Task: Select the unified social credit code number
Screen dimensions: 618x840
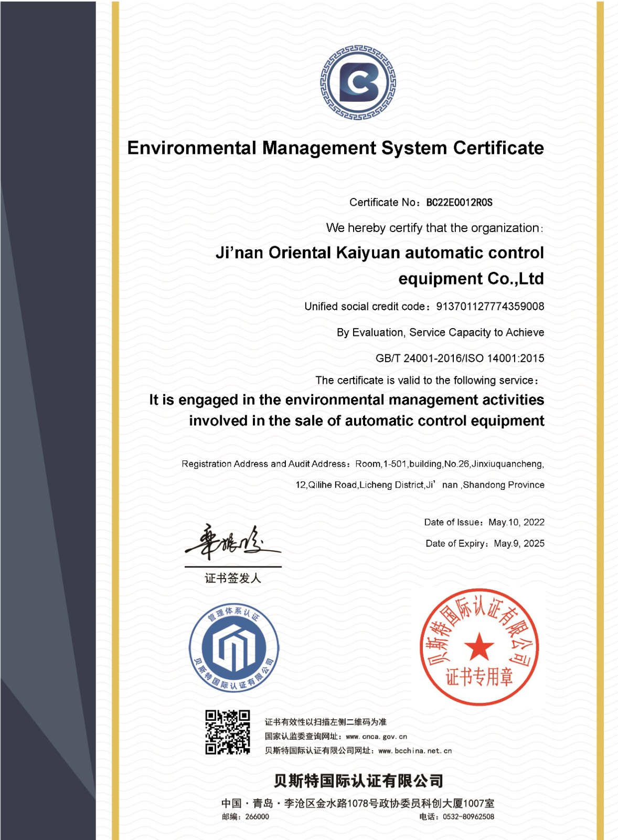Action: [x=490, y=307]
